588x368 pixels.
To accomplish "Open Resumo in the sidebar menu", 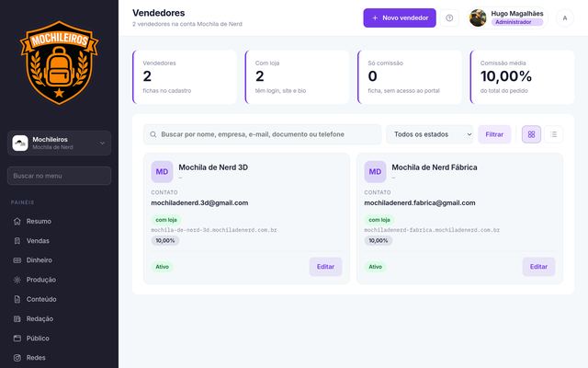I will coord(59,221).
